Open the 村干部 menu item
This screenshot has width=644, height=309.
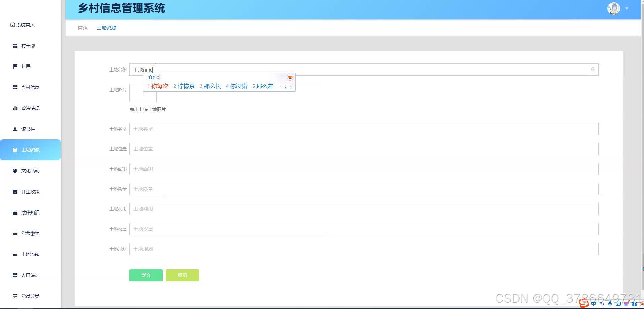30,46
